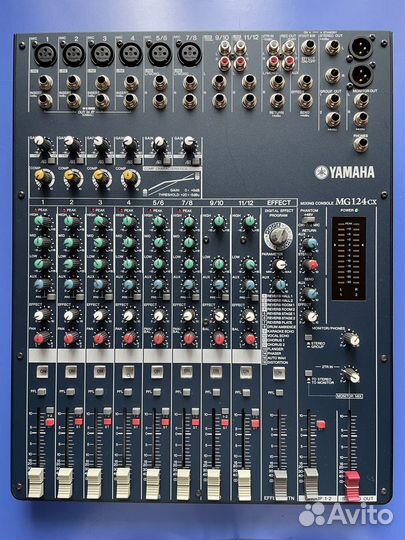Image resolution: width=405 pixels, height=540 pixels.
Task: Click the channel 1 blue AUX knob
Action: click(x=41, y=285)
